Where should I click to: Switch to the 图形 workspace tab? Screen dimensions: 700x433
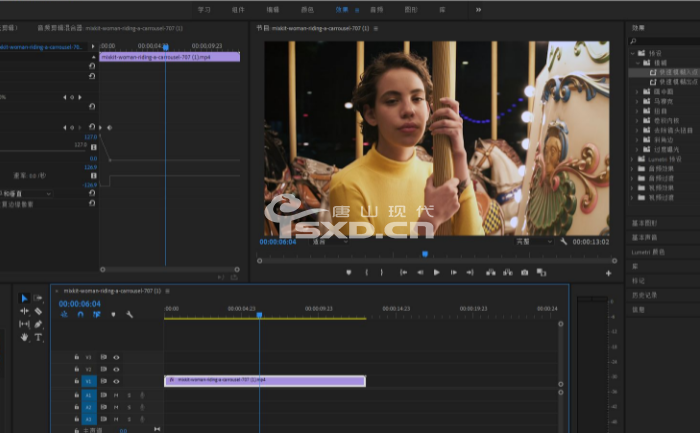pos(411,9)
